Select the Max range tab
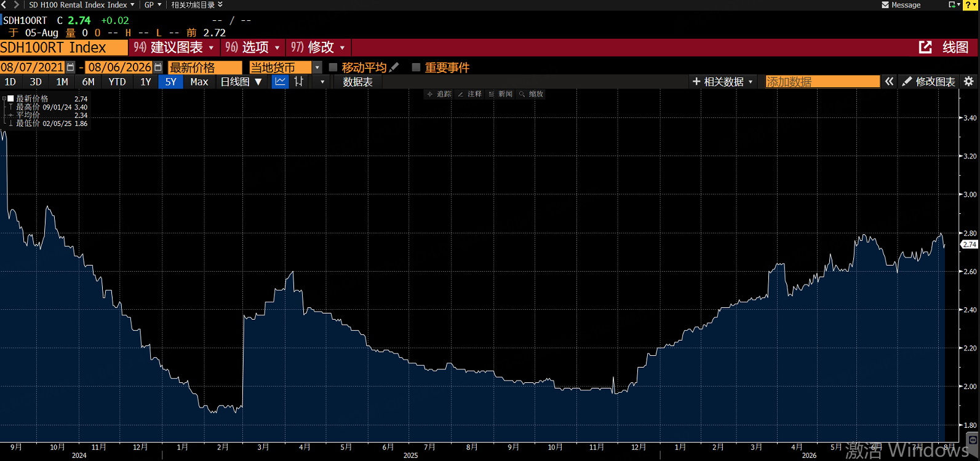Viewport: 980px width, 461px height. pyautogui.click(x=199, y=82)
